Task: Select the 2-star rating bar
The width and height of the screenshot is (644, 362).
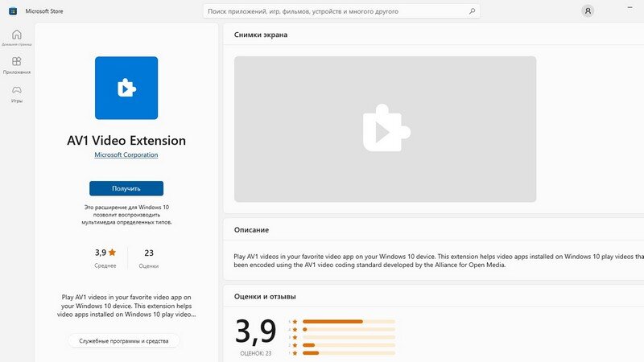Action: coord(349,345)
